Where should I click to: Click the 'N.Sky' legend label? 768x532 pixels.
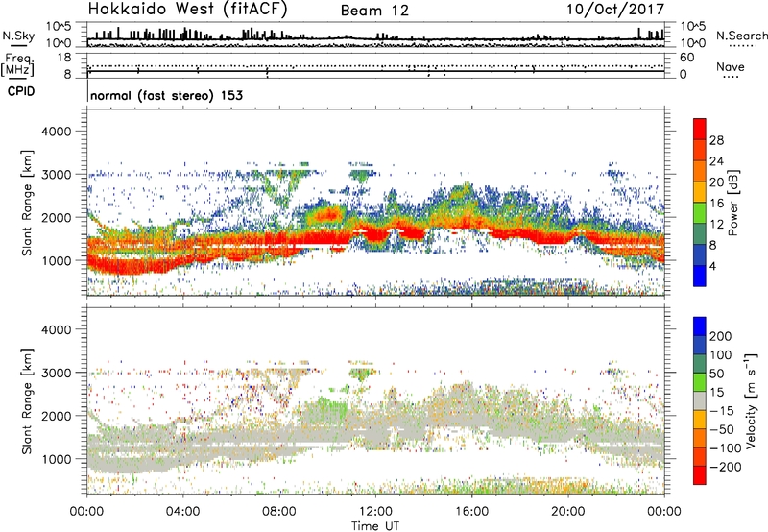coord(18,36)
